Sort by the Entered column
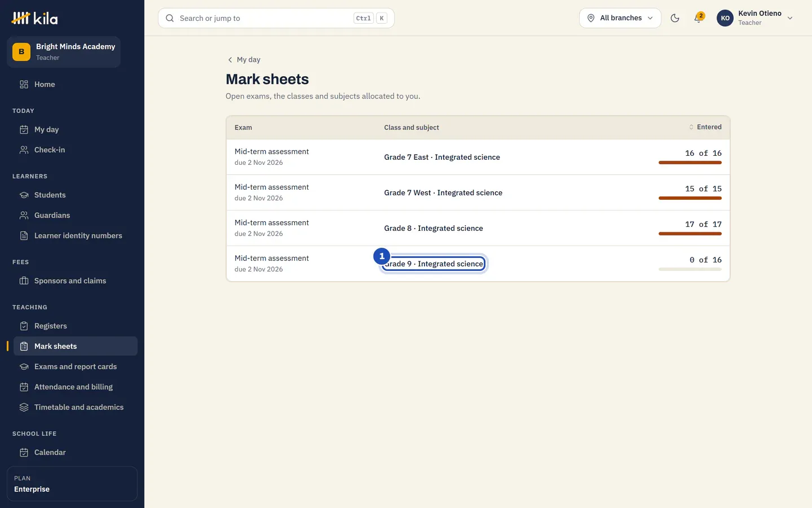Image resolution: width=812 pixels, height=508 pixels. click(705, 127)
